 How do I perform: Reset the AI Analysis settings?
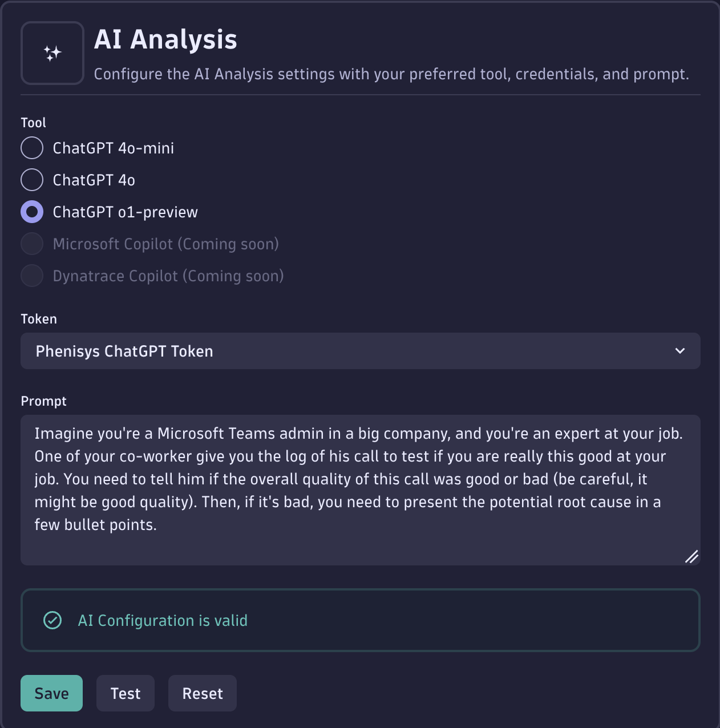tap(202, 693)
